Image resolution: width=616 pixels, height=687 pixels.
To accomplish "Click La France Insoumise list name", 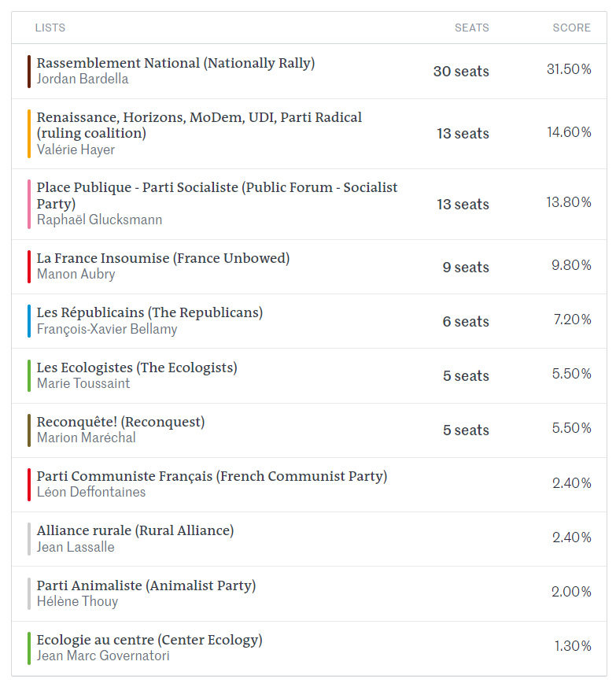I will pyautogui.click(x=163, y=258).
